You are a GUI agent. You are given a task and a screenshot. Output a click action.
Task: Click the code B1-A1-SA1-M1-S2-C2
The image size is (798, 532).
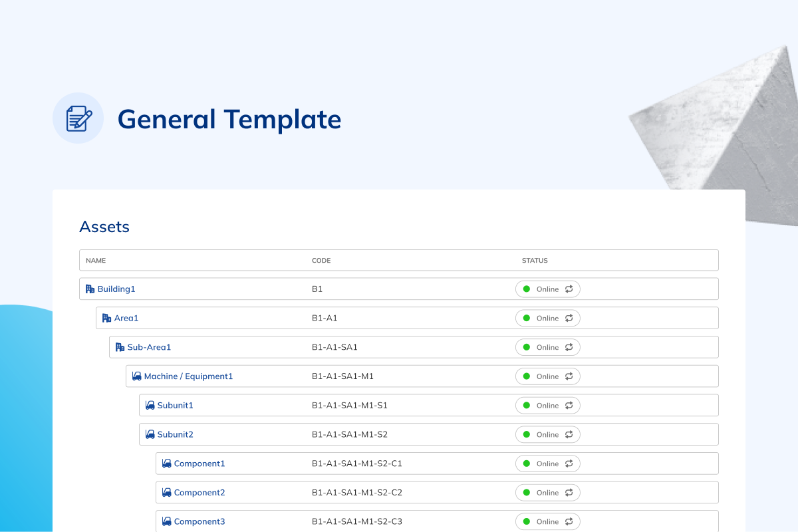coord(357,493)
